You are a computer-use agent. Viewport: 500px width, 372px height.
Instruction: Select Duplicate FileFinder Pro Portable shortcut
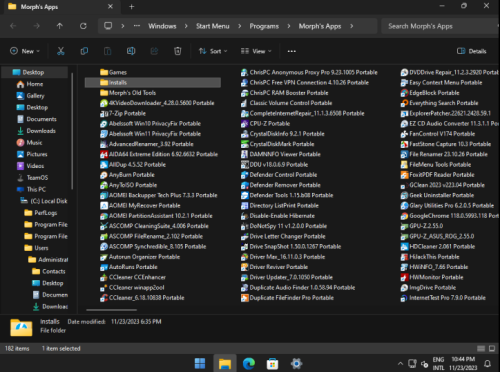click(287, 298)
